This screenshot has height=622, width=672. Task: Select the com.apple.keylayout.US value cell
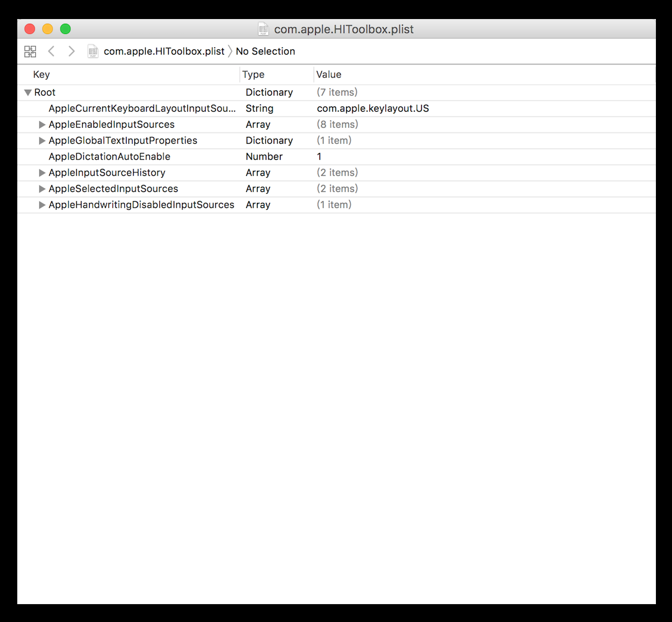click(x=372, y=108)
